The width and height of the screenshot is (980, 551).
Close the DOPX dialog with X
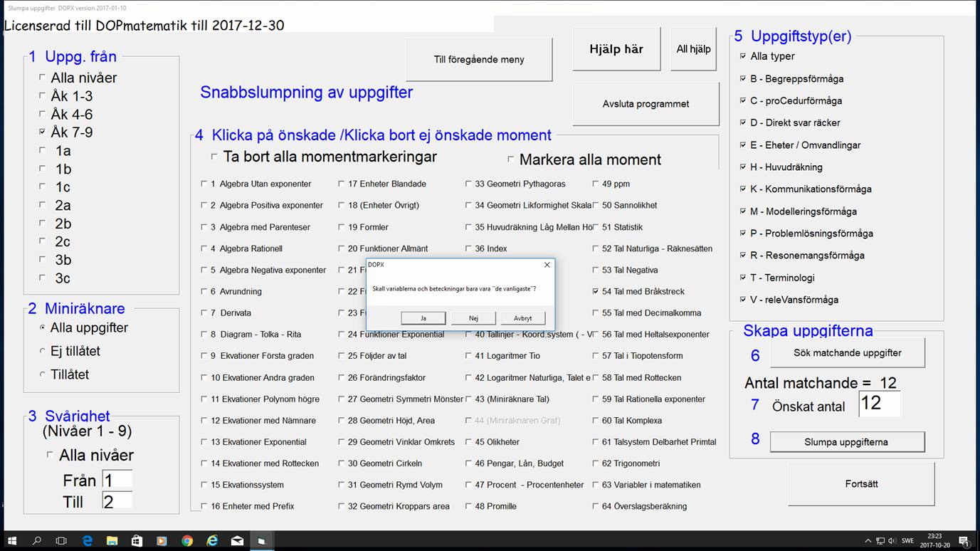[x=547, y=265]
